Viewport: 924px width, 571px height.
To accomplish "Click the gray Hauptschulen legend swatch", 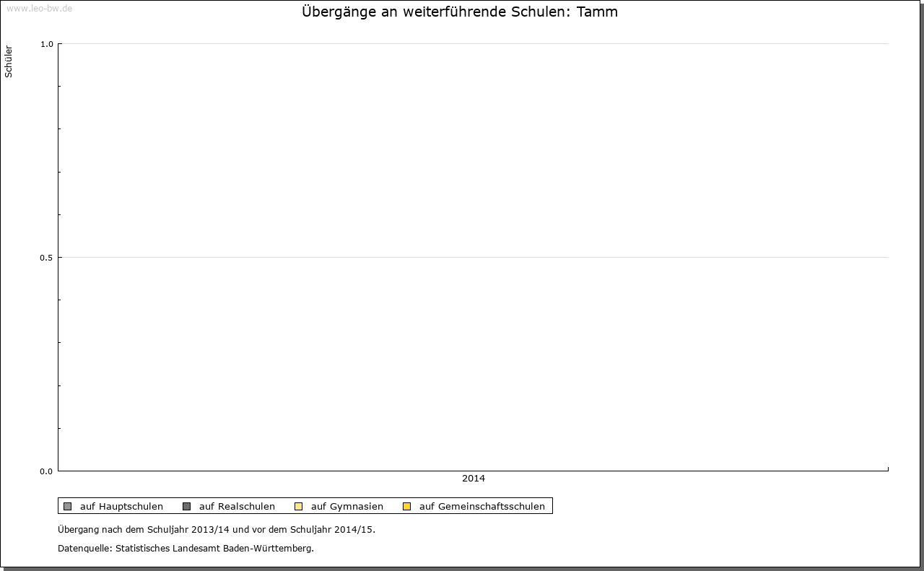I will click(68, 506).
